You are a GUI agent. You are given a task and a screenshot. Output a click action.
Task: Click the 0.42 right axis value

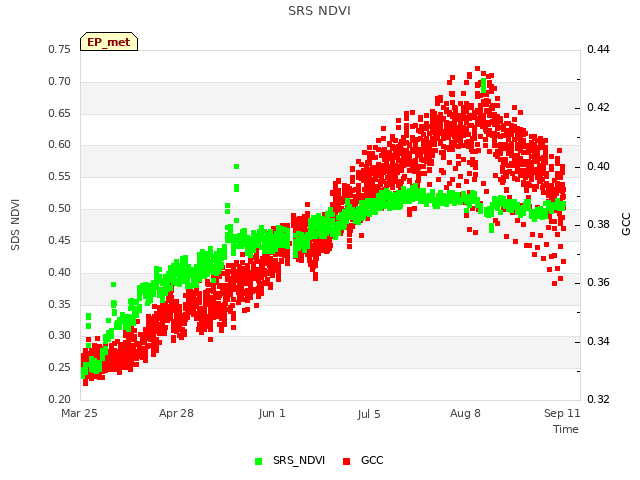[x=598, y=107]
